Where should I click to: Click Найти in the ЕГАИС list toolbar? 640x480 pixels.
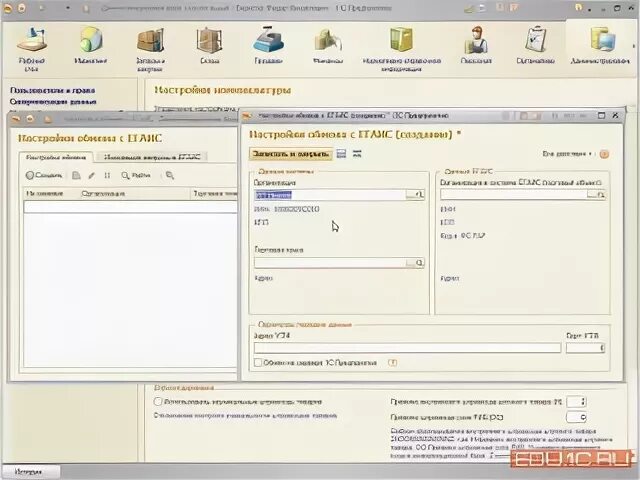pos(136,176)
